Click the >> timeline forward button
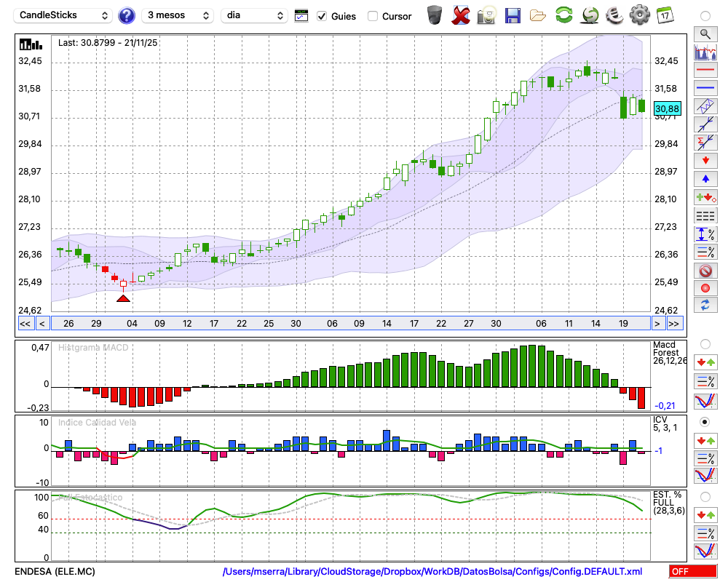Image resolution: width=728 pixels, height=582 pixels. point(675,324)
